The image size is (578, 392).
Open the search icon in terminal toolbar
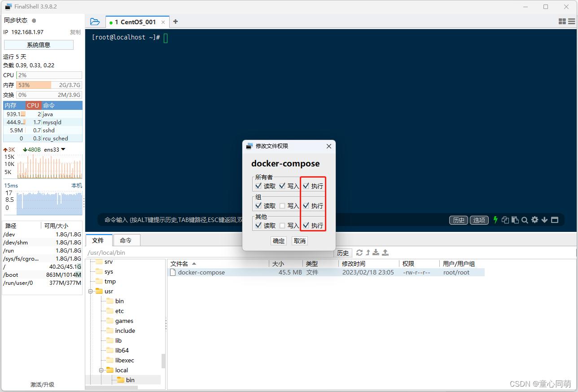(525, 220)
